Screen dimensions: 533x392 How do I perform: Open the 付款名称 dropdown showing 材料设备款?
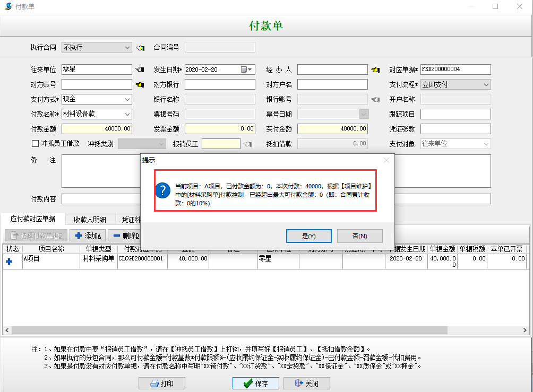pos(127,114)
